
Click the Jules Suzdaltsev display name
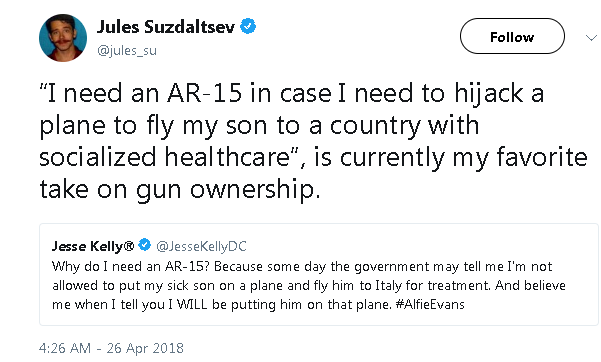tap(166, 27)
